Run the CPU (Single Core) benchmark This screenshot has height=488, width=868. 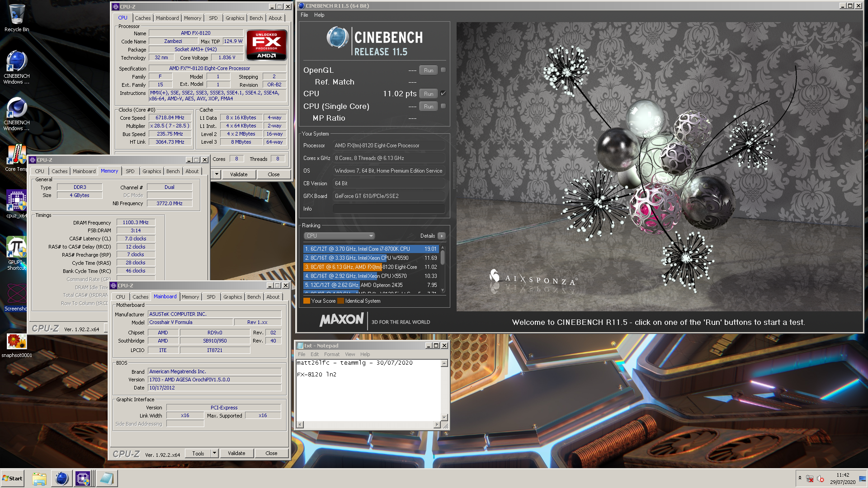428,106
